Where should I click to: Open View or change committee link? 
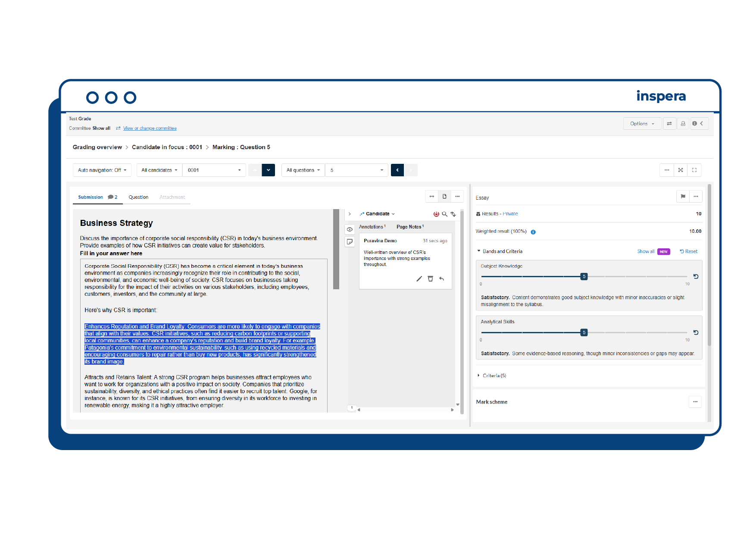[150, 128]
